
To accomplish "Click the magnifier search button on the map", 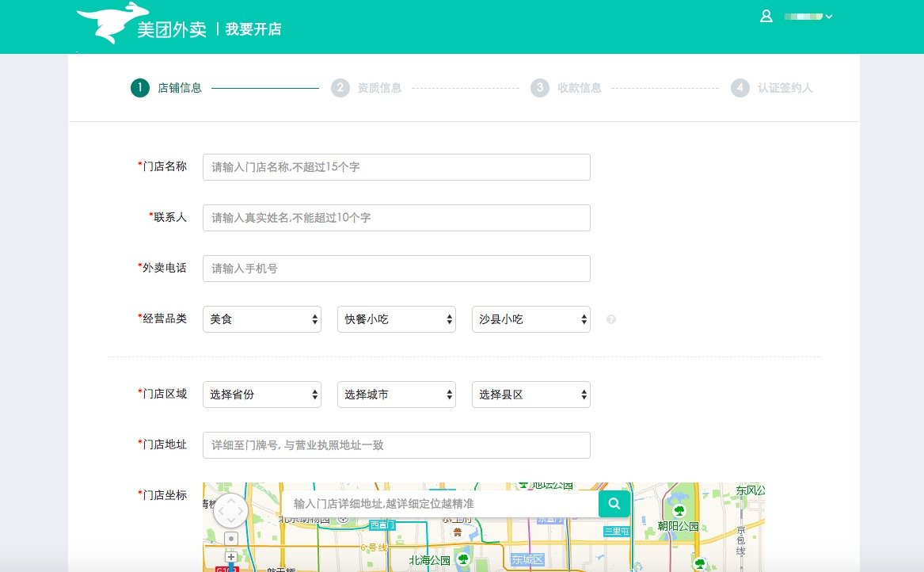I will click(613, 503).
